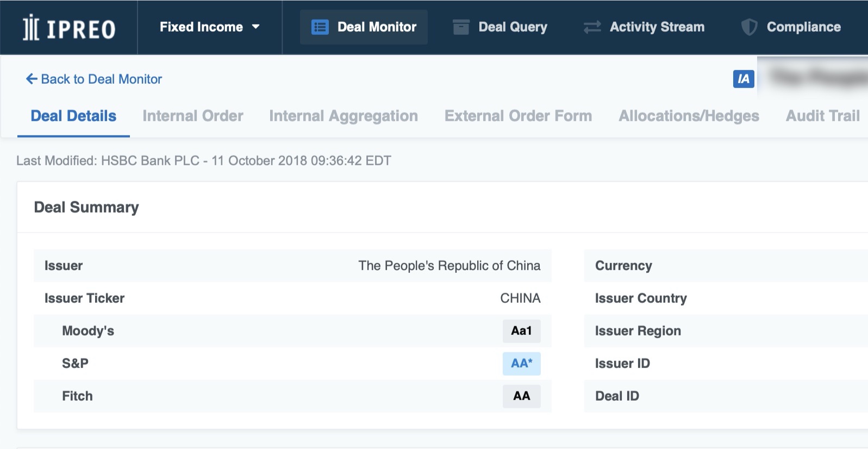Viewport: 868px width, 449px height.
Task: Follow the Back to Deal Monitor link
Action: (x=101, y=79)
